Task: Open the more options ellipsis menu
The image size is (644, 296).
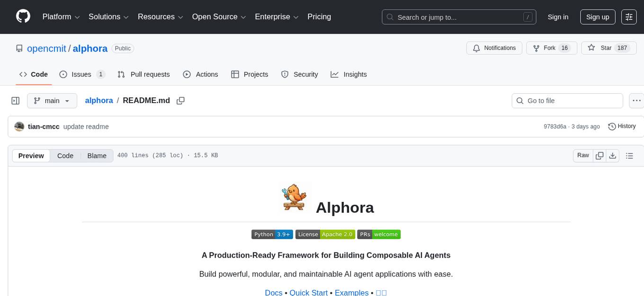Action: tap(636, 100)
